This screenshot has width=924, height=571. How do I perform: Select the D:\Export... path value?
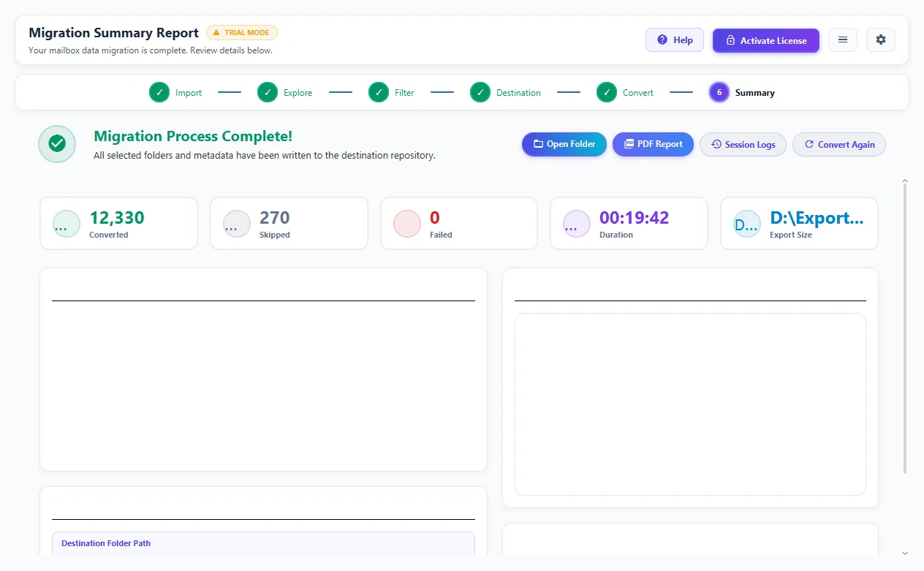(x=817, y=218)
